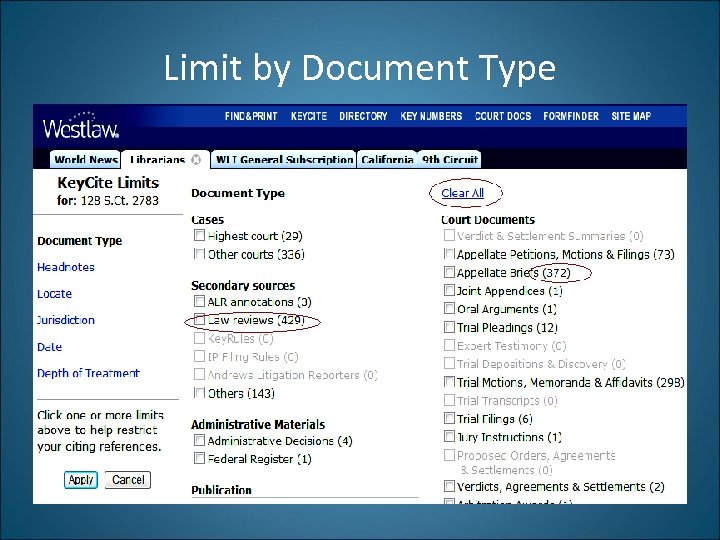Click the Trial Transcripts (0) checkbox
The width and height of the screenshot is (720, 540).
pos(449,400)
